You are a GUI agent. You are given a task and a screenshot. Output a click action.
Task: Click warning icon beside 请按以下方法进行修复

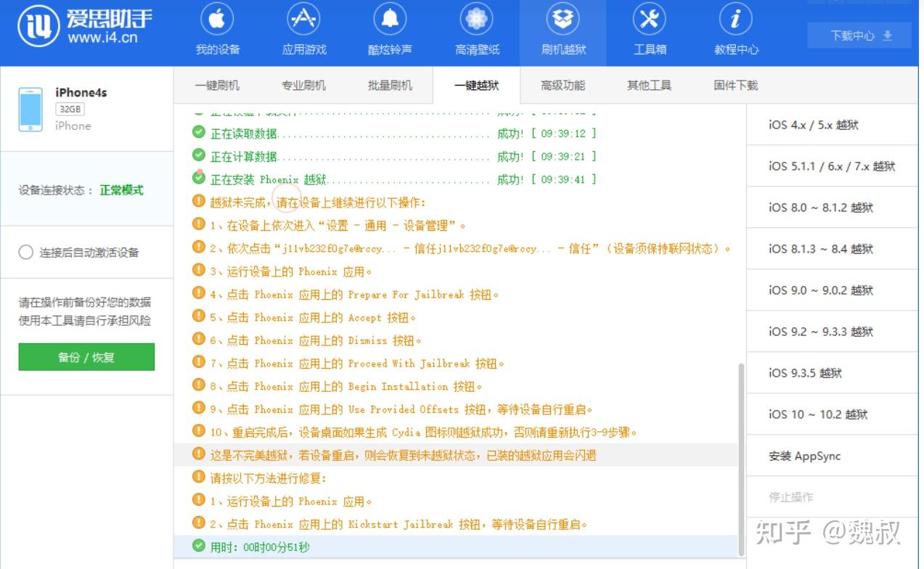click(199, 478)
